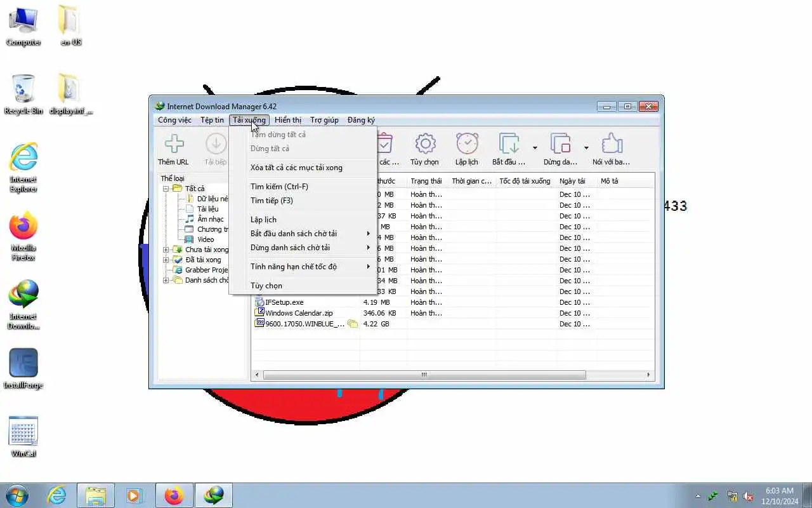This screenshot has height=508, width=812.
Task: Open the Computer desktop icon
Action: coord(23,25)
